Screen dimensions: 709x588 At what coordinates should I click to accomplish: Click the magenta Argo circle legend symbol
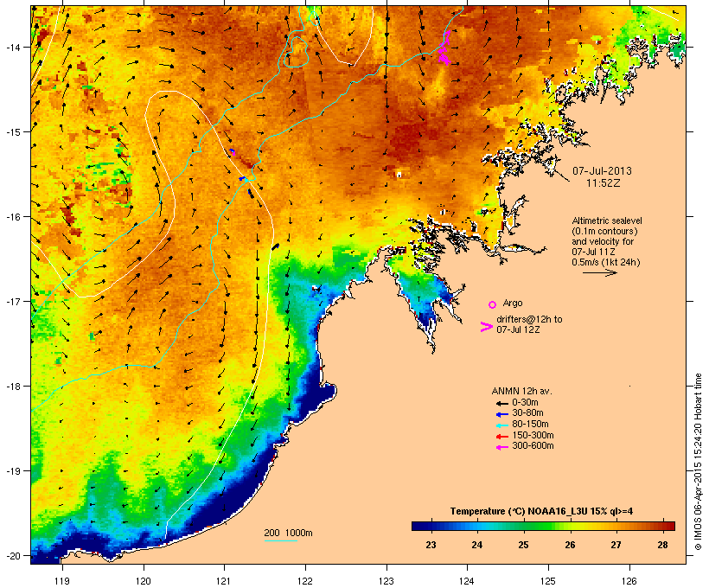492,305
